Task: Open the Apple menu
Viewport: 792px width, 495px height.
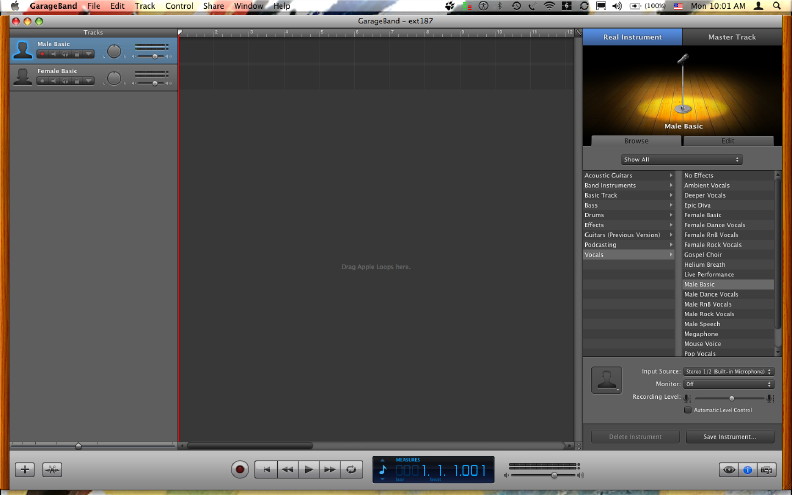Action: (x=15, y=6)
